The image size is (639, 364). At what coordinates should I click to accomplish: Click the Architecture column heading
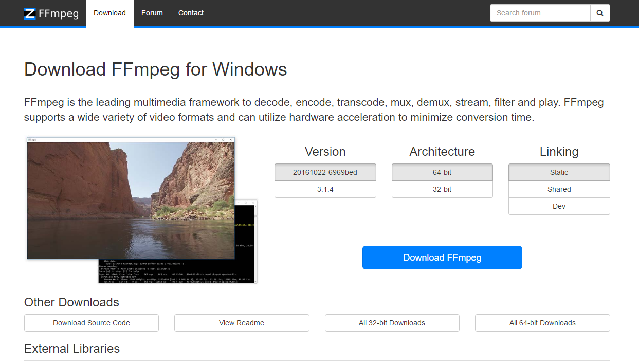442,152
